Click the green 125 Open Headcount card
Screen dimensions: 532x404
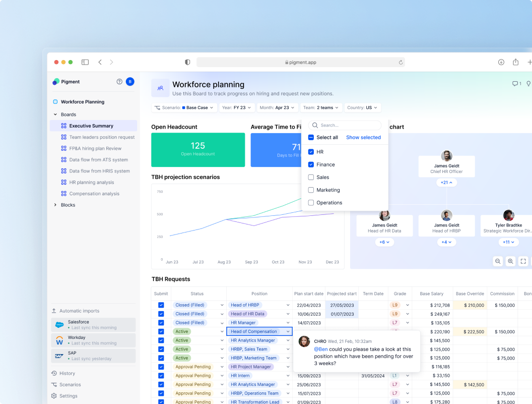point(198,150)
